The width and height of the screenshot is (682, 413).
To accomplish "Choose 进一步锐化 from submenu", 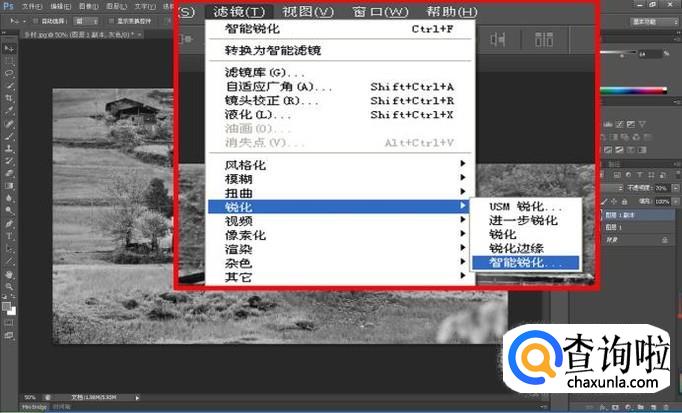I will [x=525, y=220].
